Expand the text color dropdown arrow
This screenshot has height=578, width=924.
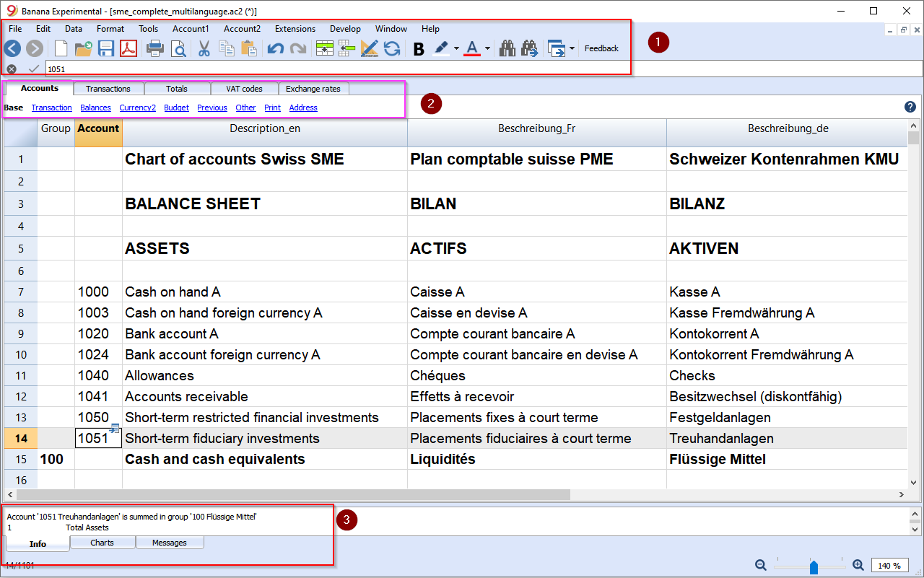pos(488,49)
